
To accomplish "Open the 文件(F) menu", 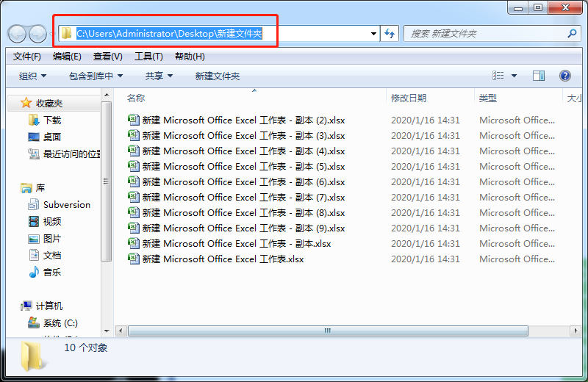I will pos(26,57).
